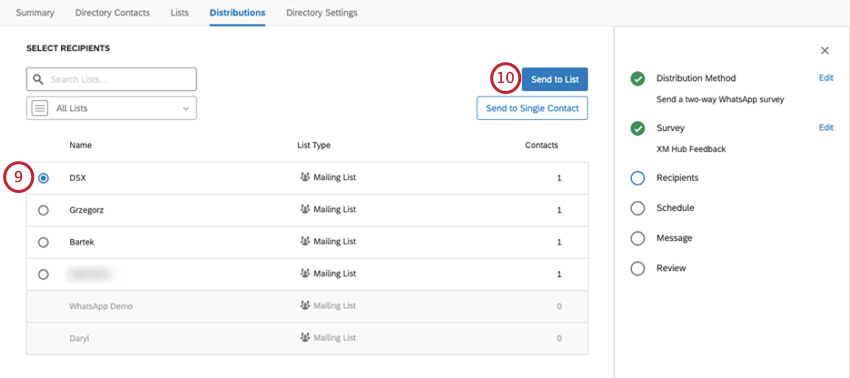The width and height of the screenshot is (850, 378).
Task: Click the mailing list icon in DSX row
Action: coord(305,177)
